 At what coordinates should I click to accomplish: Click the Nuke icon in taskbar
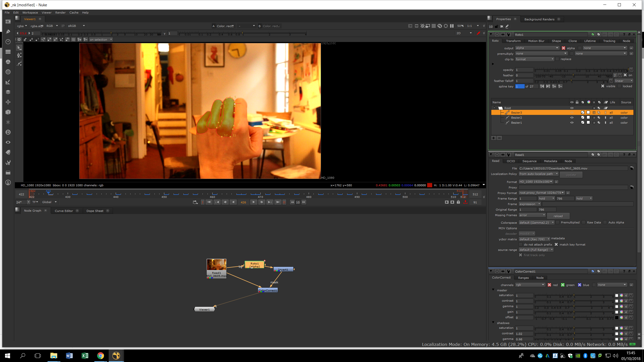pyautogui.click(x=116, y=356)
